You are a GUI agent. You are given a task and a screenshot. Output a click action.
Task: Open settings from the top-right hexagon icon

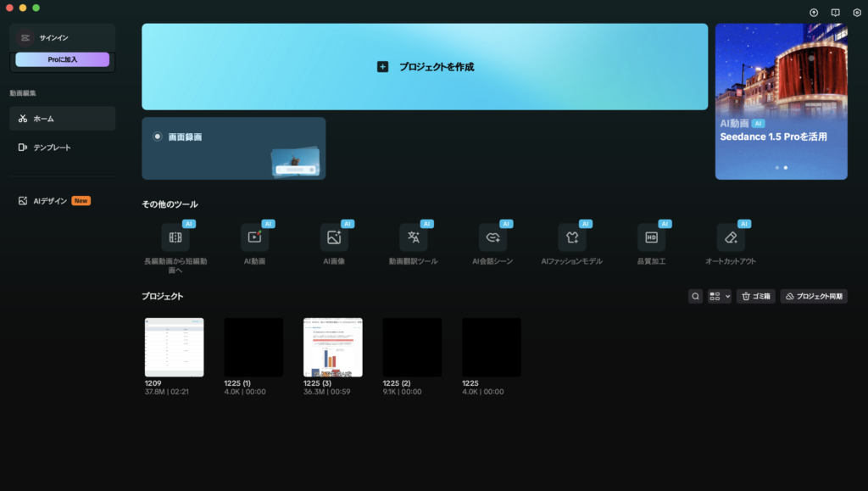tap(857, 13)
